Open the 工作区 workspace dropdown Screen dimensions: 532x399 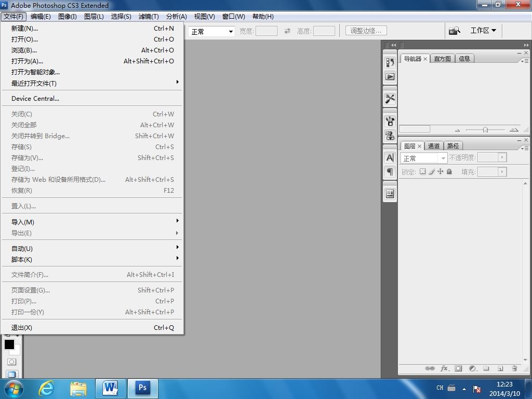coord(483,31)
